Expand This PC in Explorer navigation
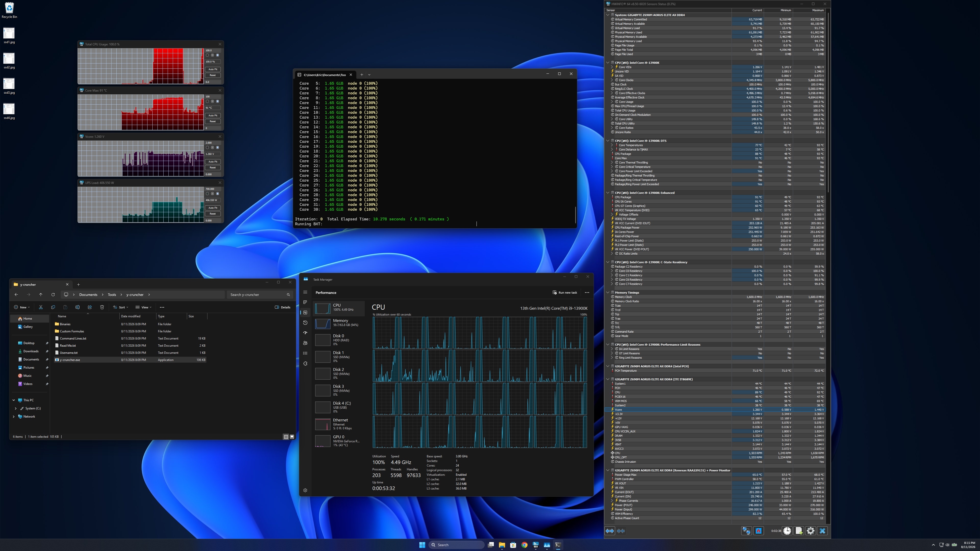The image size is (980, 551). pyautogui.click(x=14, y=400)
